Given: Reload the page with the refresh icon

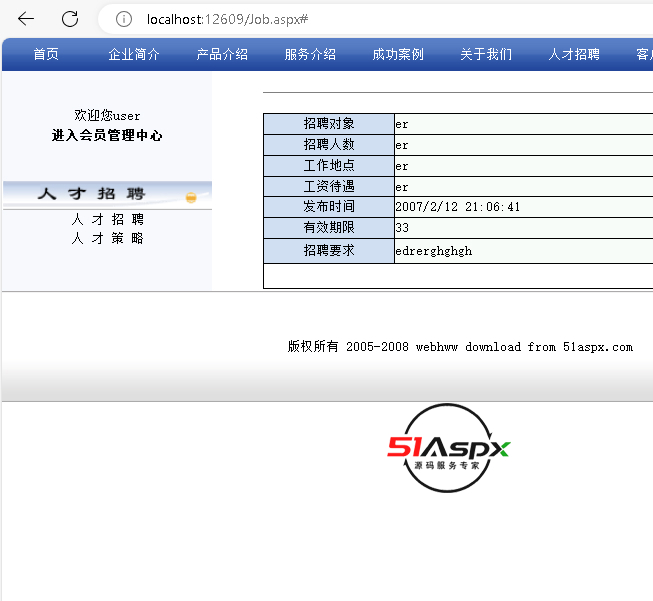Looking at the screenshot, I should pyautogui.click(x=70, y=19).
